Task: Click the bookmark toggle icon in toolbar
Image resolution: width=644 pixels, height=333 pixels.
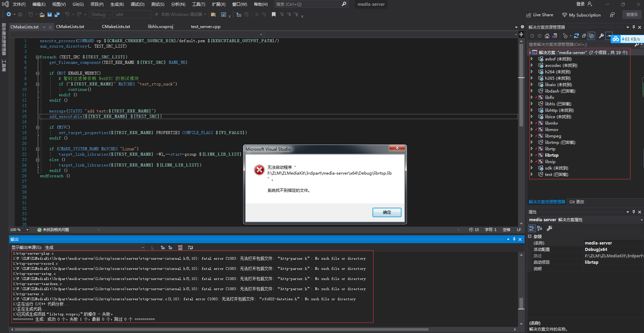Action: [274, 15]
